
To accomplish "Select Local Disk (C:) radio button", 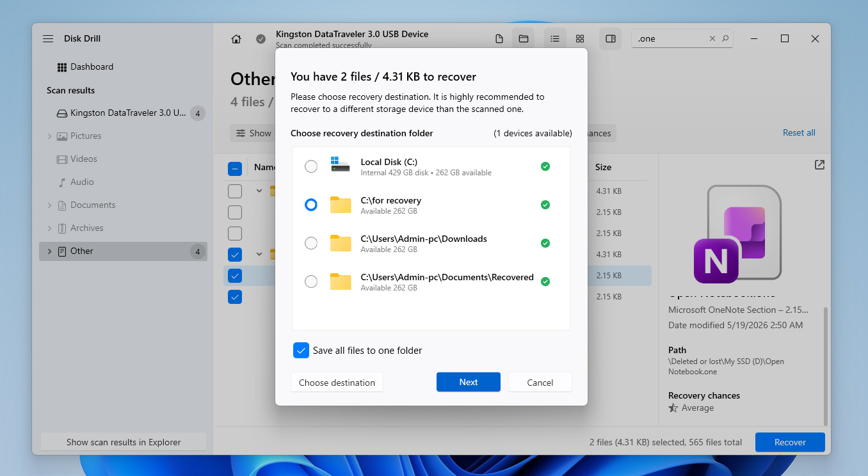I will (311, 166).
